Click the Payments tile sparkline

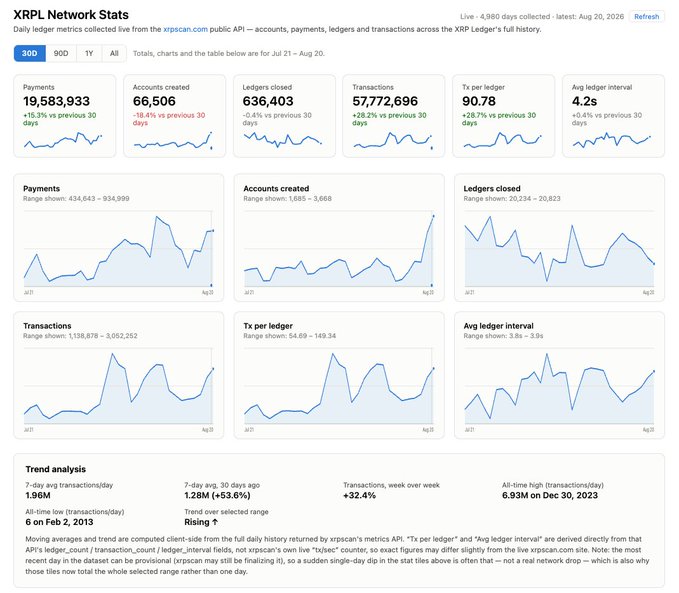click(63, 140)
